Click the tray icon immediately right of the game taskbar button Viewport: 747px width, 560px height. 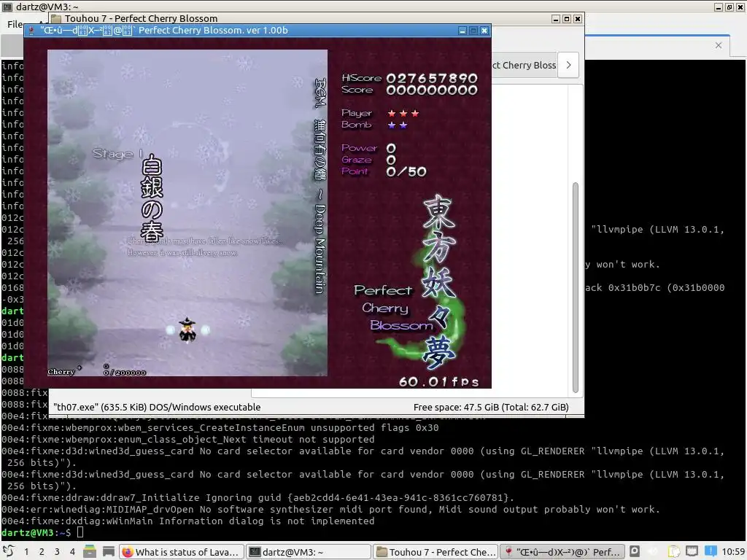(x=635, y=551)
